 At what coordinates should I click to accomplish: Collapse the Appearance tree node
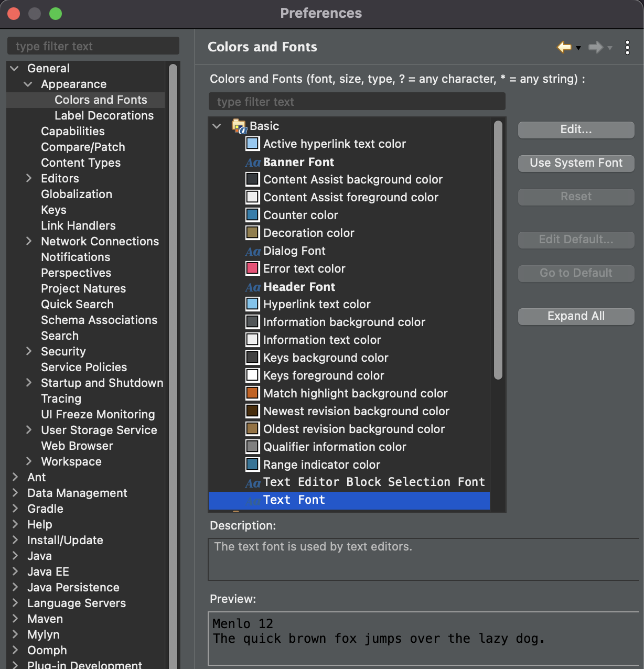tap(28, 84)
